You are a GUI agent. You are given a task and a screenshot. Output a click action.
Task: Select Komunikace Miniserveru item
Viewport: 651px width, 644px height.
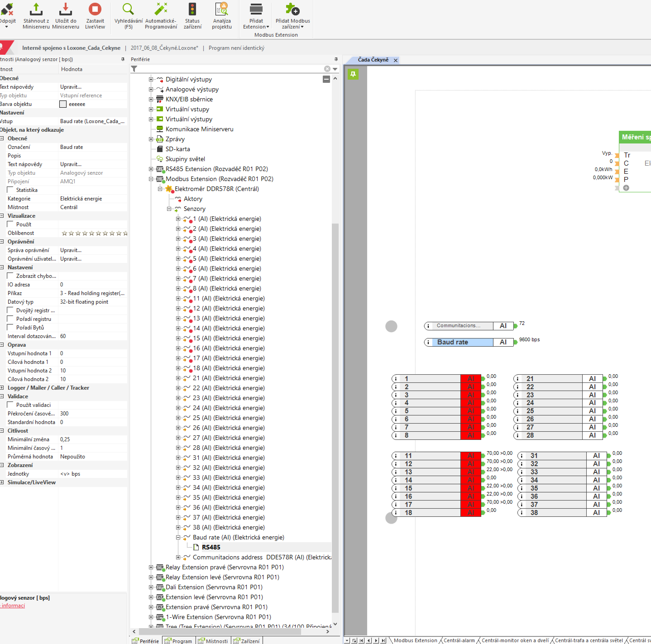[x=199, y=129]
